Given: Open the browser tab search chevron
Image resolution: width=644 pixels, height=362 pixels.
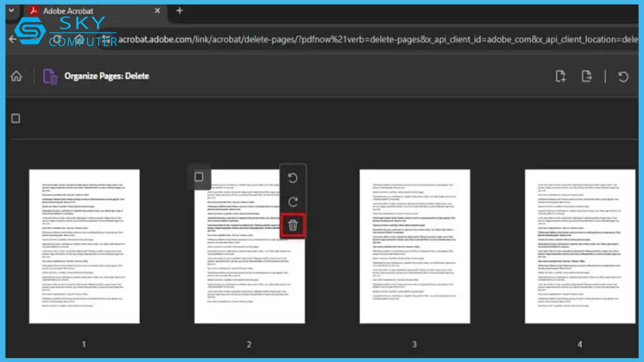Looking at the screenshot, I should 11,10.
